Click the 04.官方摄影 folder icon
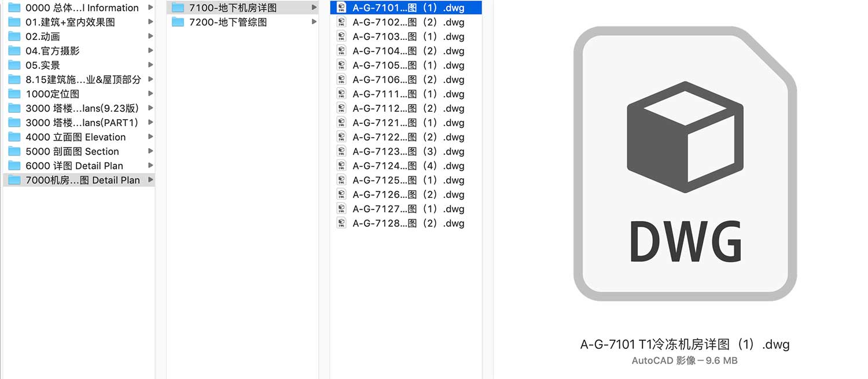Image resolution: width=868 pixels, height=379 pixels. point(14,51)
